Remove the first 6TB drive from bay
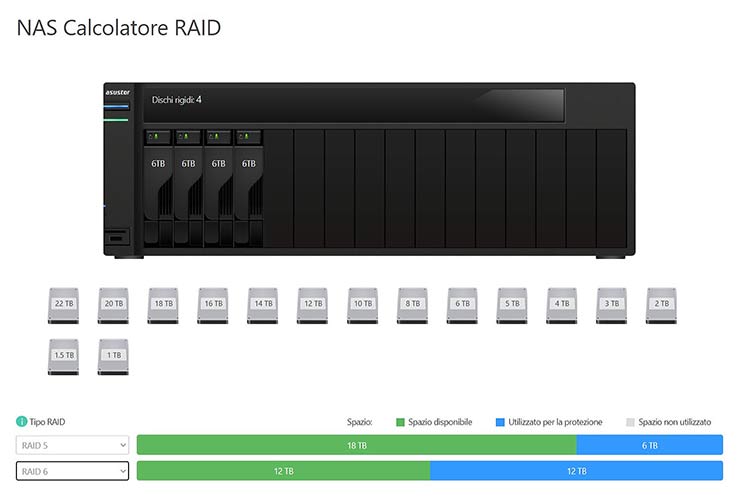This screenshot has width=740, height=502. (158, 185)
